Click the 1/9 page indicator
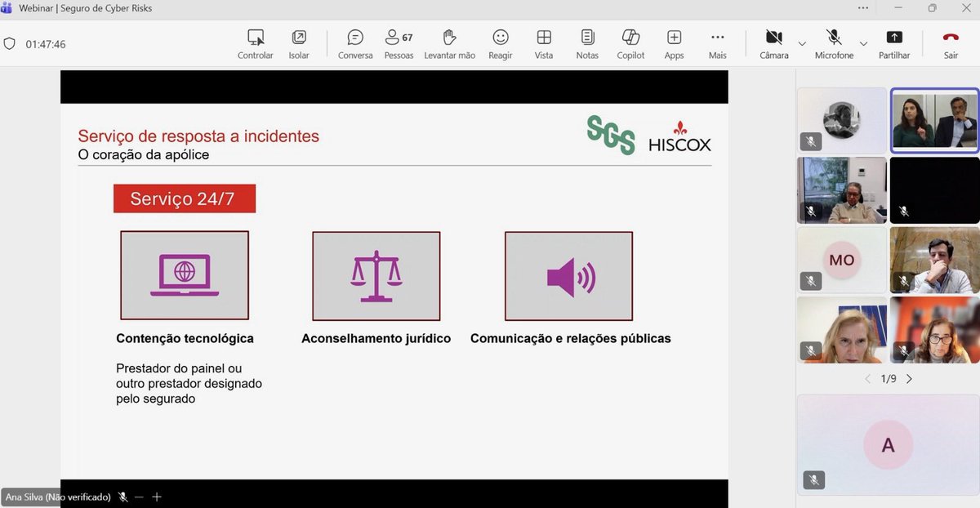Screen dimensions: 980x508 [x=889, y=379]
